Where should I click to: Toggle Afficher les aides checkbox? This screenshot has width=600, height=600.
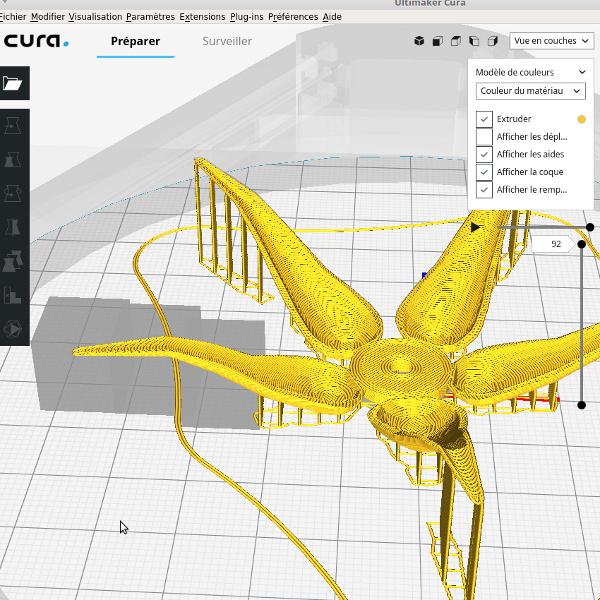(x=484, y=154)
